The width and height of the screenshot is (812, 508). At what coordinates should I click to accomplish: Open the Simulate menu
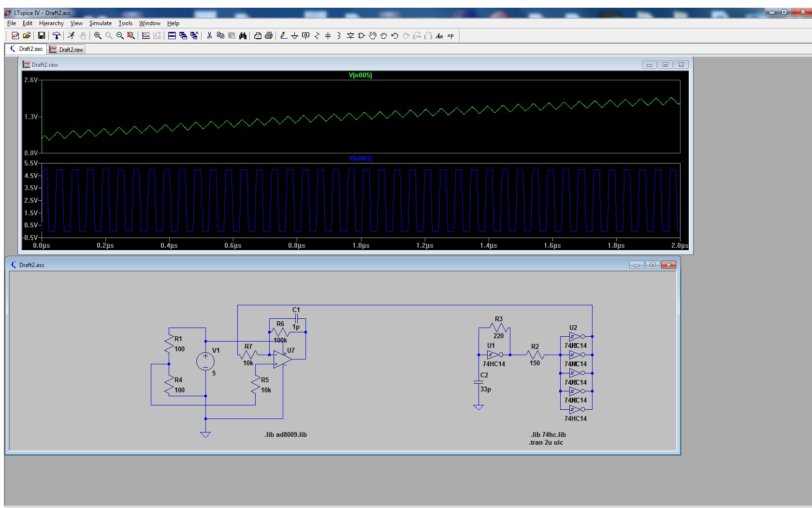[x=100, y=23]
